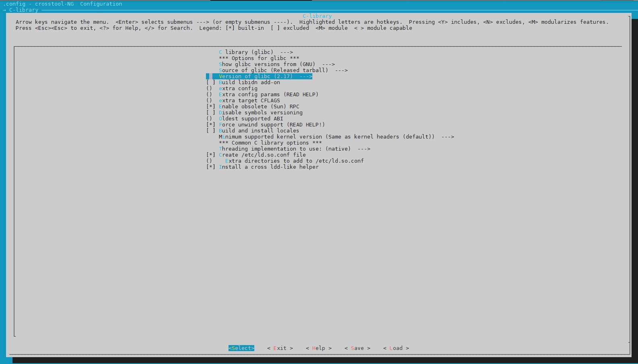Click the '*** Options for glibc ***' heading
The width and height of the screenshot is (638, 364).
click(x=259, y=58)
